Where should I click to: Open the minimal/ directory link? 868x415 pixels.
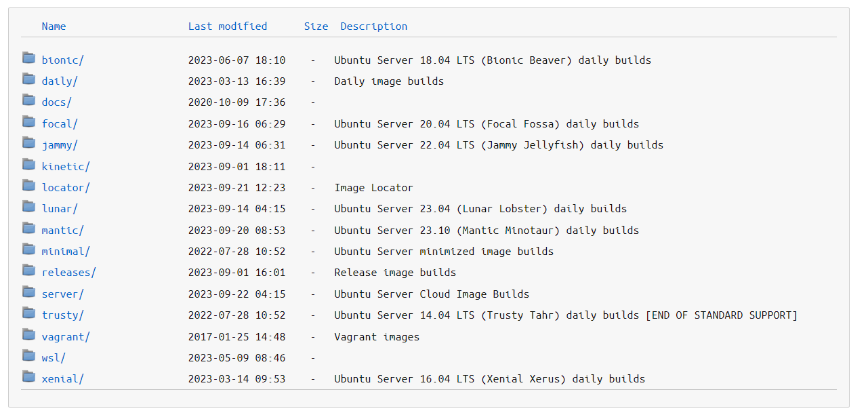pos(66,252)
